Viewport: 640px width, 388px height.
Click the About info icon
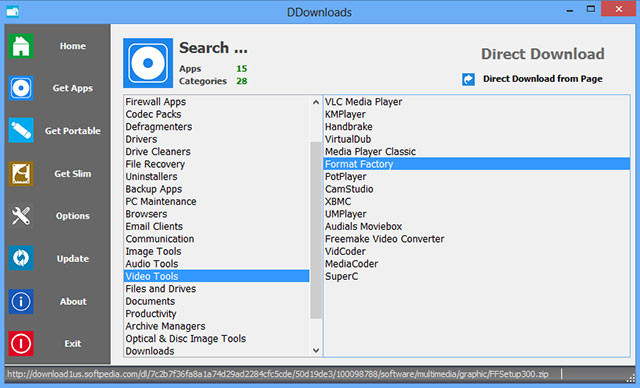(x=21, y=301)
